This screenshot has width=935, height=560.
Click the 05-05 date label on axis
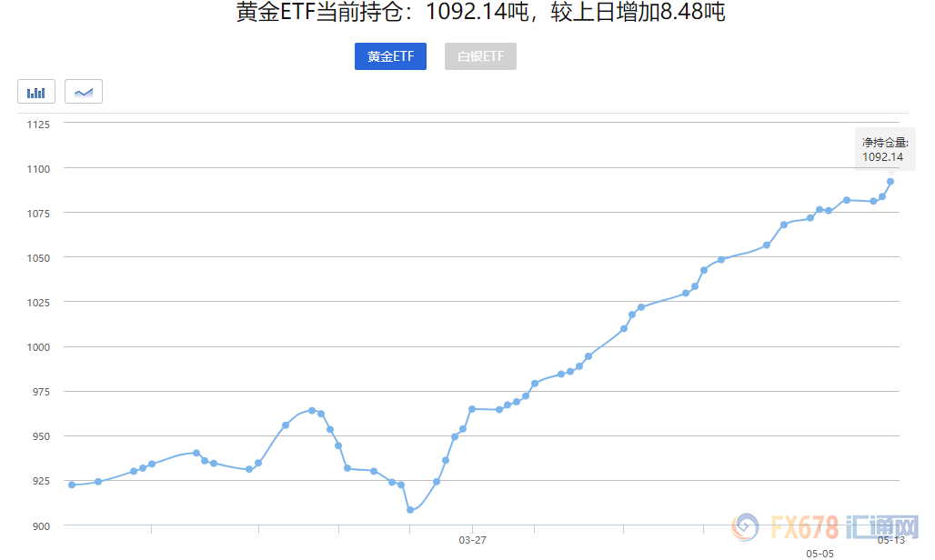(819, 554)
